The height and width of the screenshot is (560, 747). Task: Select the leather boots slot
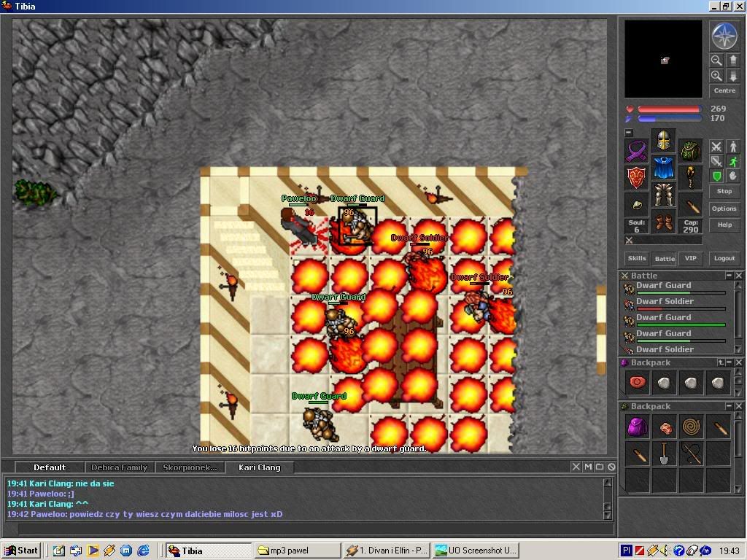pos(663,222)
